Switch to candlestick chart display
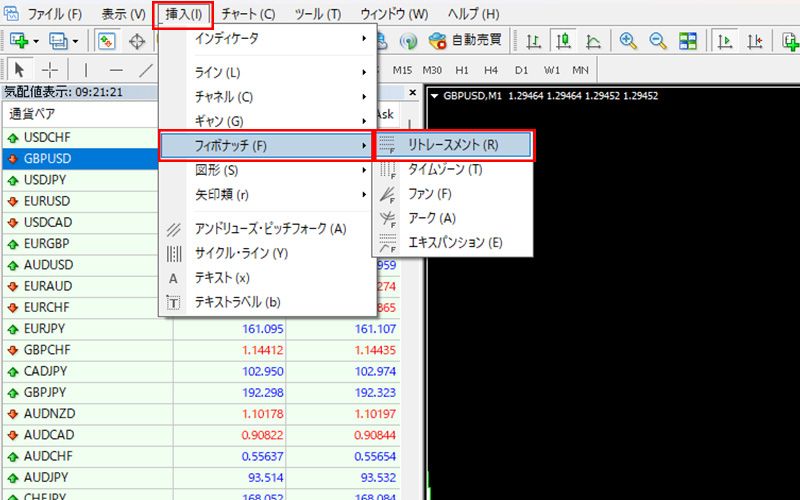Viewport: 800px width, 500px height. 563,41
